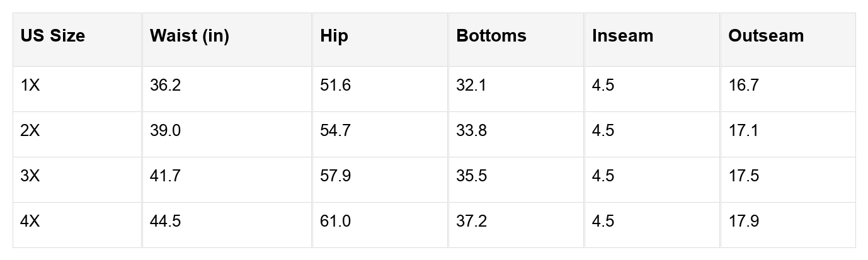Click the Waist (in) column header
Image resolution: width=868 pixels, height=260 pixels.
click(190, 36)
